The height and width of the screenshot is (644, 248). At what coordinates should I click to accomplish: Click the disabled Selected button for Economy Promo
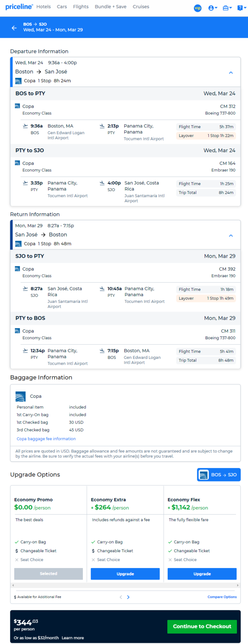pyautogui.click(x=48, y=574)
